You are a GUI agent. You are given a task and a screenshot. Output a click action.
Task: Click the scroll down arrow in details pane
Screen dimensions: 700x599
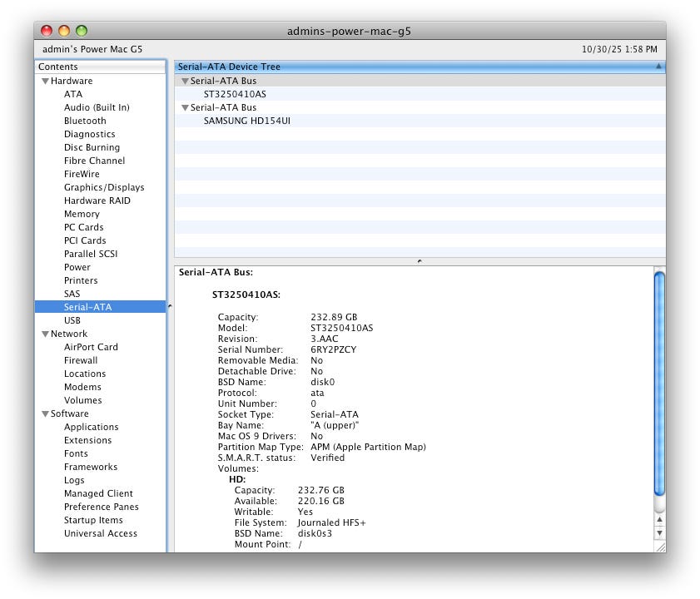[659, 532]
